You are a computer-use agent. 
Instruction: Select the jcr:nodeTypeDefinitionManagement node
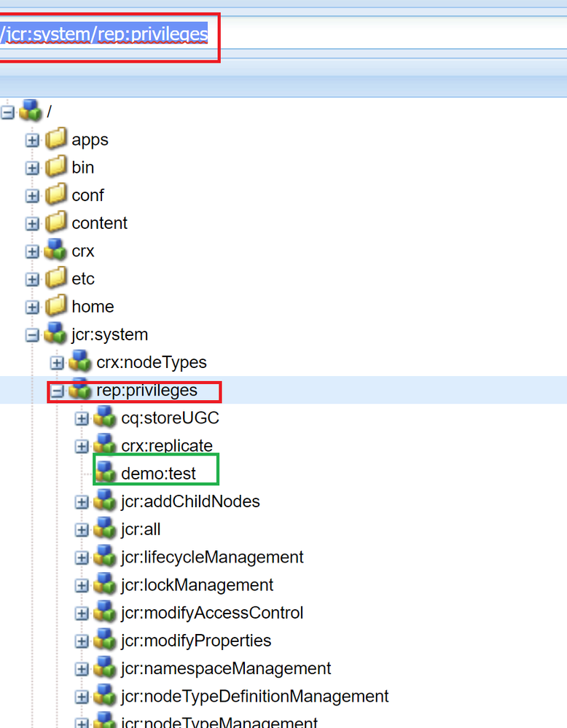click(254, 697)
